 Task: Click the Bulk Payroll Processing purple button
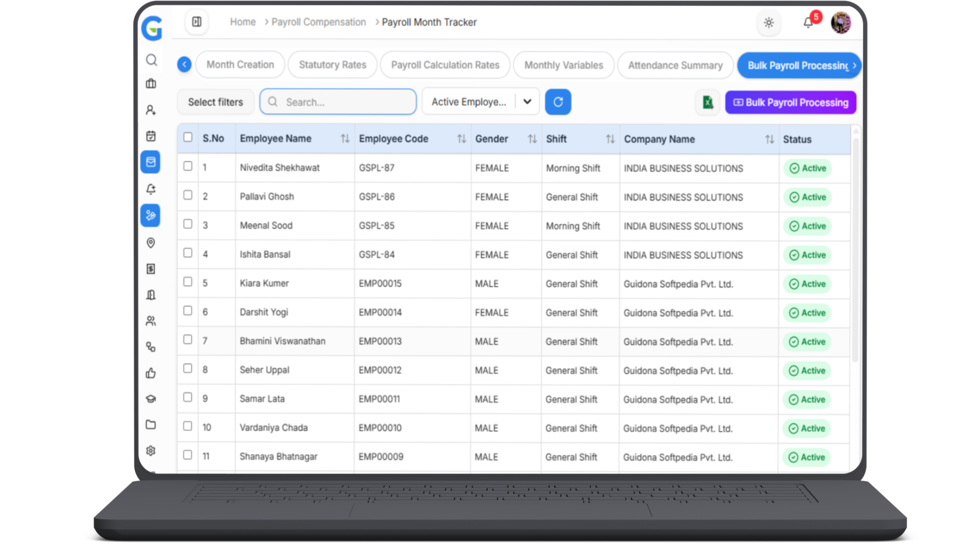pyautogui.click(x=790, y=103)
